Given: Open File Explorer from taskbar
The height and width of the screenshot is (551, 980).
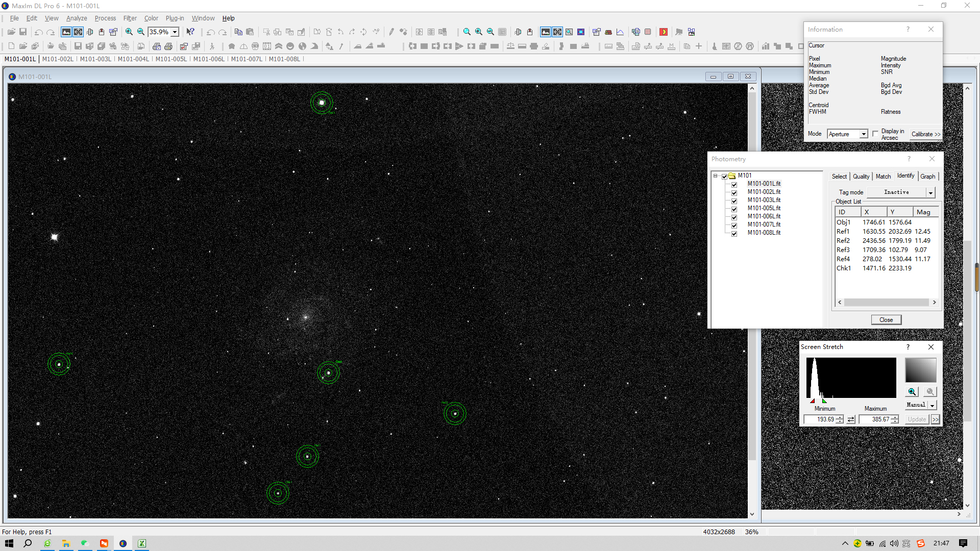Looking at the screenshot, I should click(66, 543).
